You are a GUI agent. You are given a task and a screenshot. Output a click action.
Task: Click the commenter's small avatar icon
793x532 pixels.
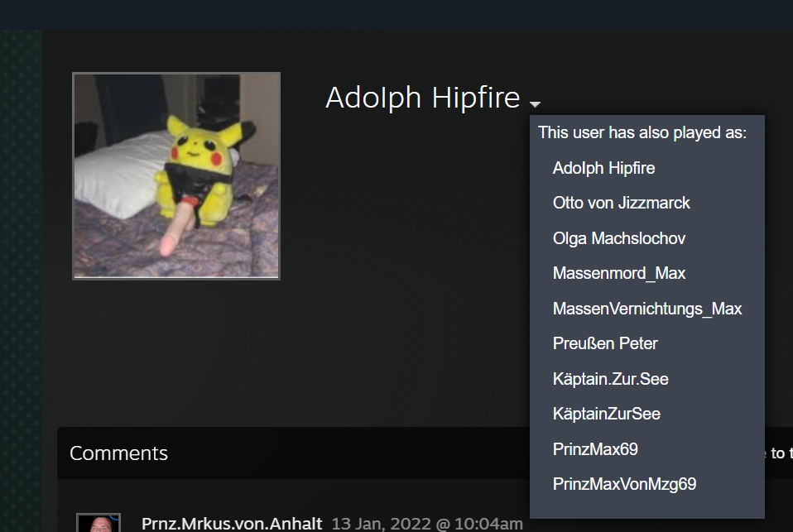click(99, 523)
